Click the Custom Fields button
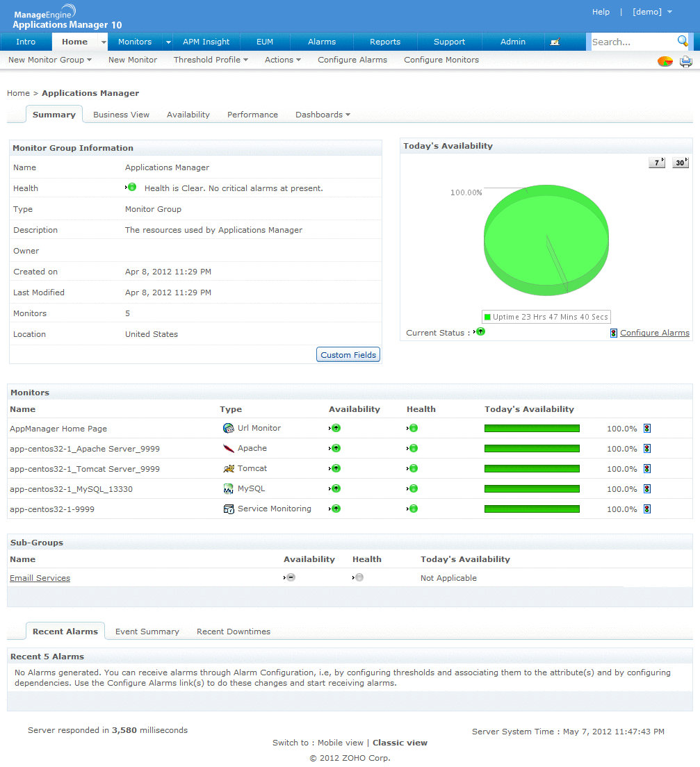700x767 pixels. point(348,354)
